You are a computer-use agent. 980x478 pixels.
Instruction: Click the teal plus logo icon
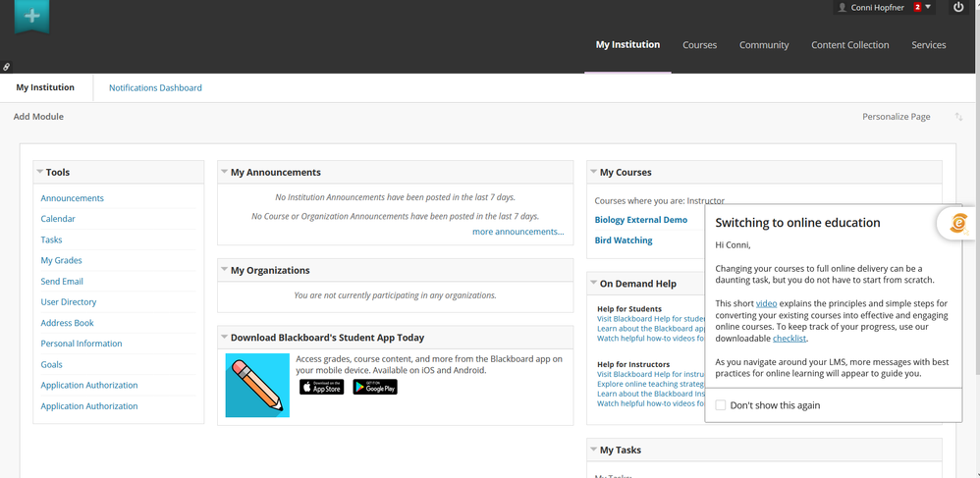click(x=31, y=16)
